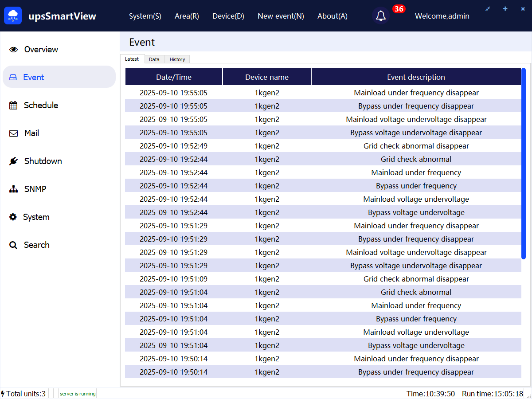Click the Date/Time column header
Screen dimensions: 532x399
pos(174,77)
